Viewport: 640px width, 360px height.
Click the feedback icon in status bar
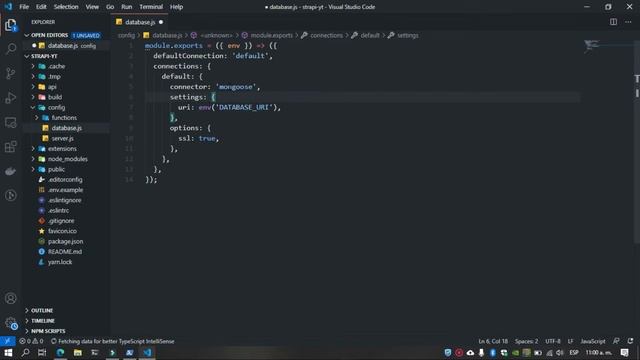click(x=616, y=341)
